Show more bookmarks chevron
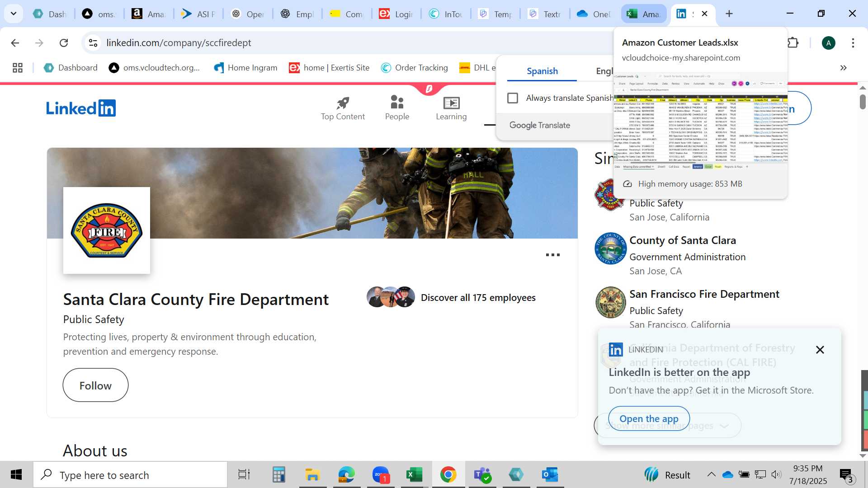 [843, 68]
